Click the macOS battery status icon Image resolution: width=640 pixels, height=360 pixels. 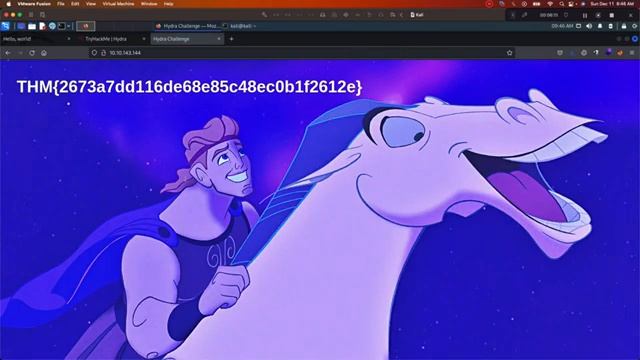537,4
